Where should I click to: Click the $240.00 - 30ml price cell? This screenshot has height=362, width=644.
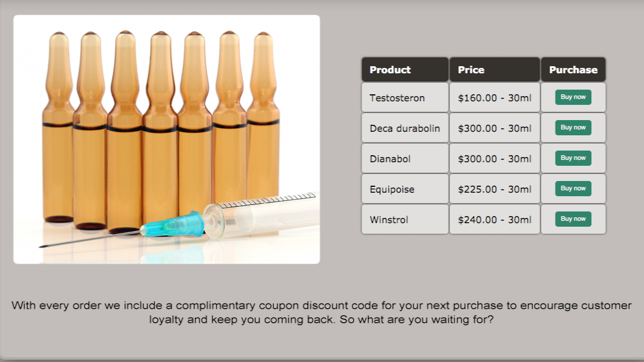tap(494, 220)
